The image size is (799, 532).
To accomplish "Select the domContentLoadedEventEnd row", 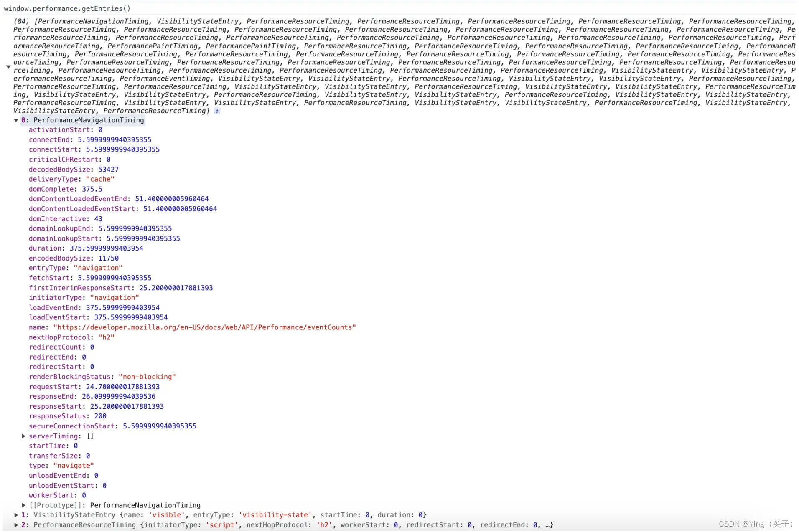I will 119,199.
